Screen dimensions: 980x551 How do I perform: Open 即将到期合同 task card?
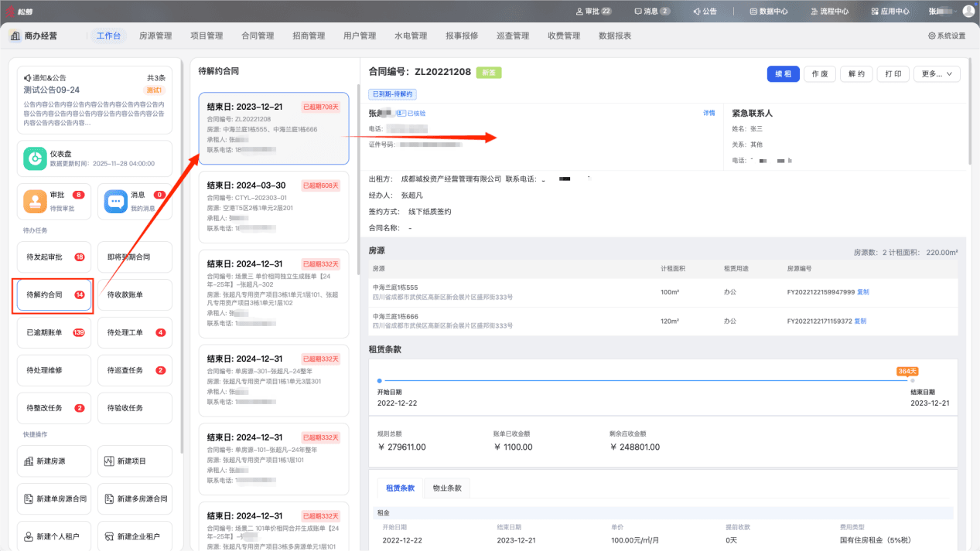tap(135, 257)
